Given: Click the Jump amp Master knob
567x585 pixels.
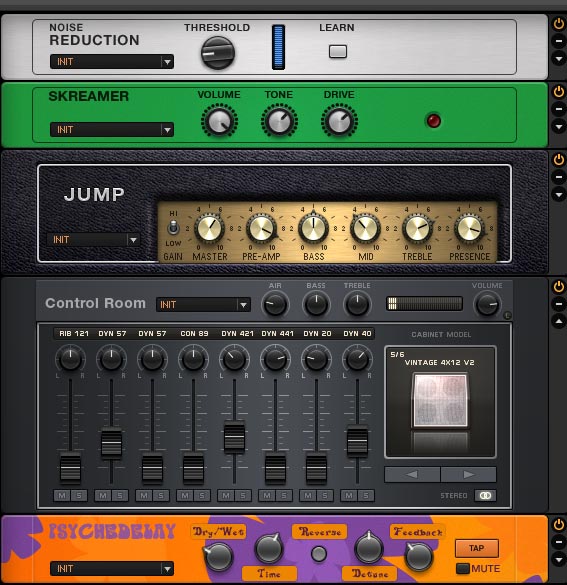Looking at the screenshot, I should pos(209,228).
